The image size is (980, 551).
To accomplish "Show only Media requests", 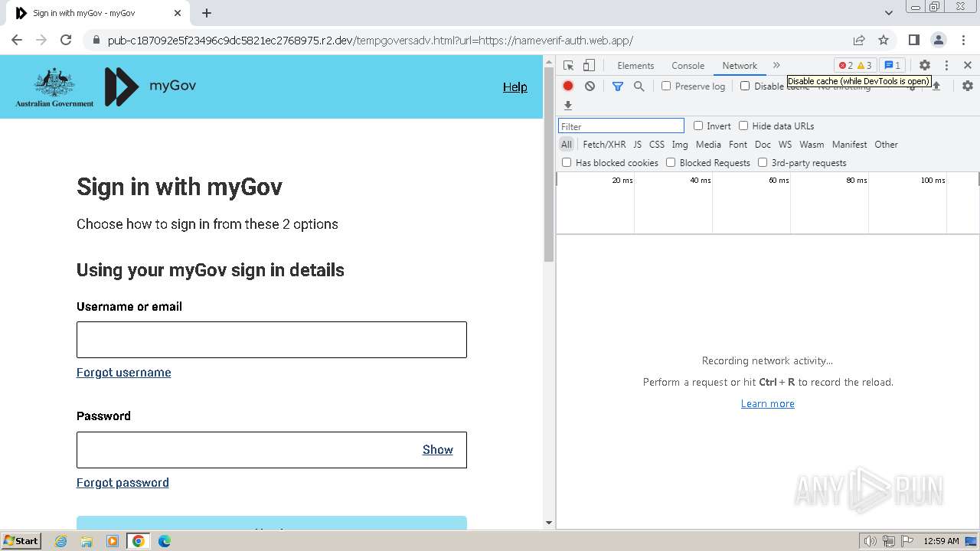I will (708, 145).
